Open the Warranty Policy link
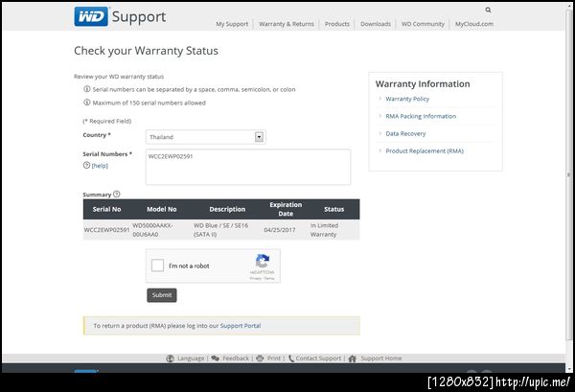 pos(407,99)
